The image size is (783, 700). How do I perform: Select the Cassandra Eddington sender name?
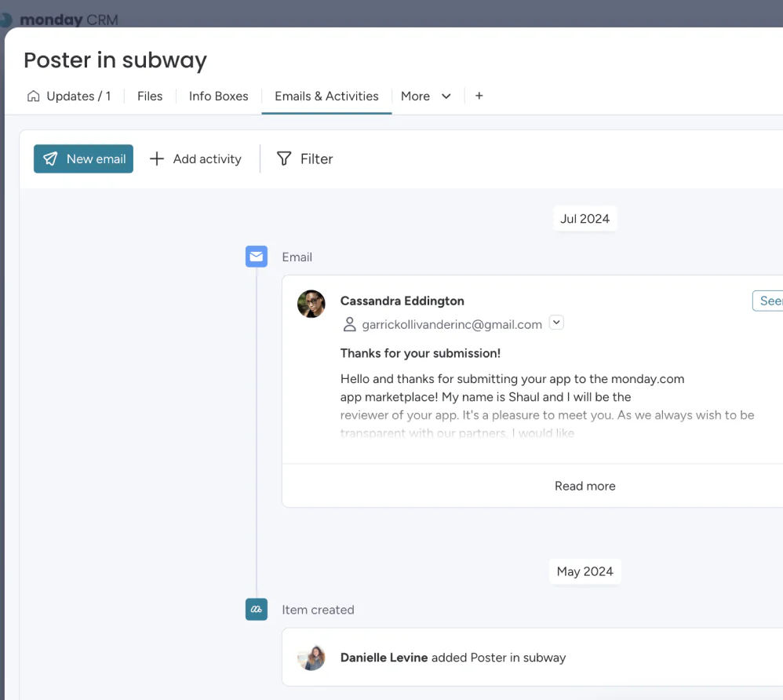click(402, 301)
